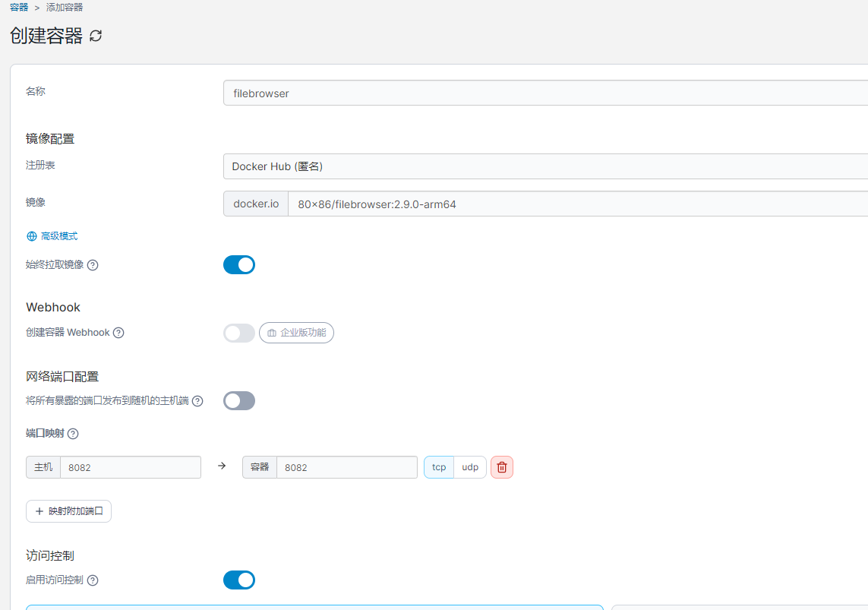This screenshot has width=868, height=610.
Task: Toggle the 创建容器 Webhook switch
Action: pos(239,333)
